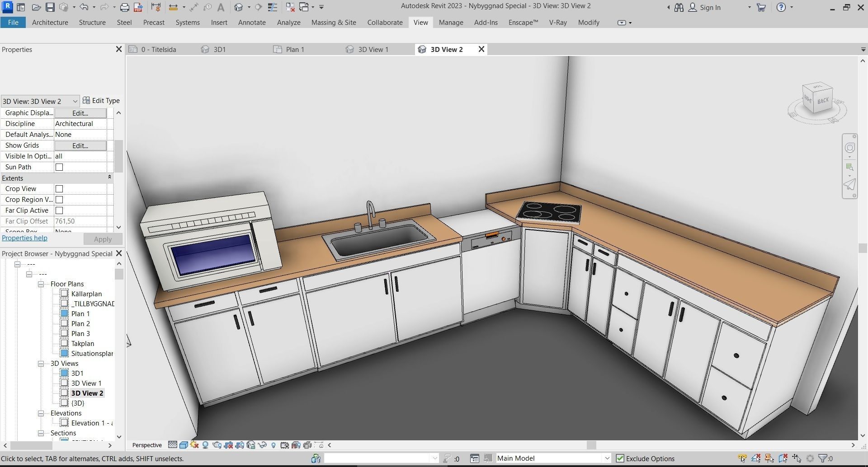Click the view's horizontal scrollbar thumb
This screenshot has height=467, width=868.
coord(591,445)
